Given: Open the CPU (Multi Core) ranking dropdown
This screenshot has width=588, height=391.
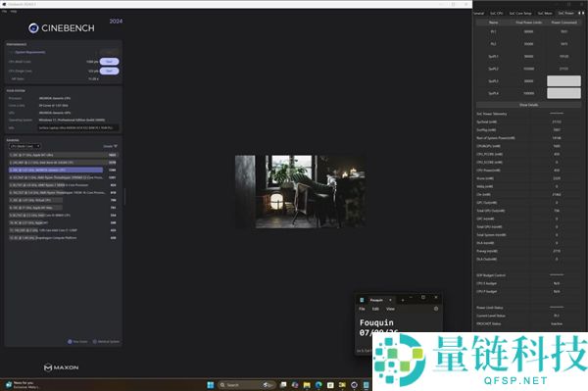Looking at the screenshot, I should coord(24,146).
